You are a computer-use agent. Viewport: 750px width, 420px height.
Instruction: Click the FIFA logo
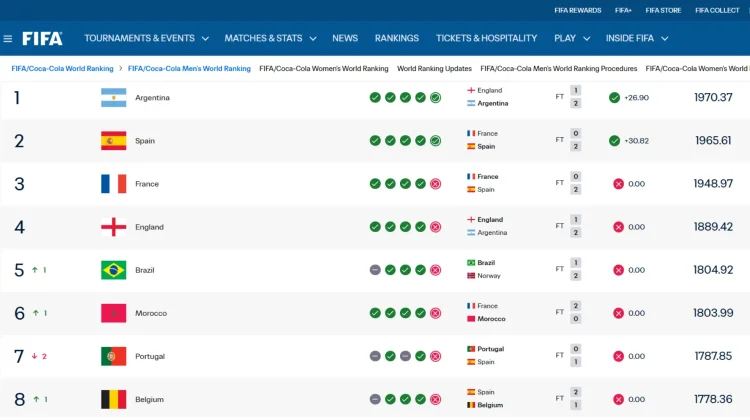click(42, 38)
